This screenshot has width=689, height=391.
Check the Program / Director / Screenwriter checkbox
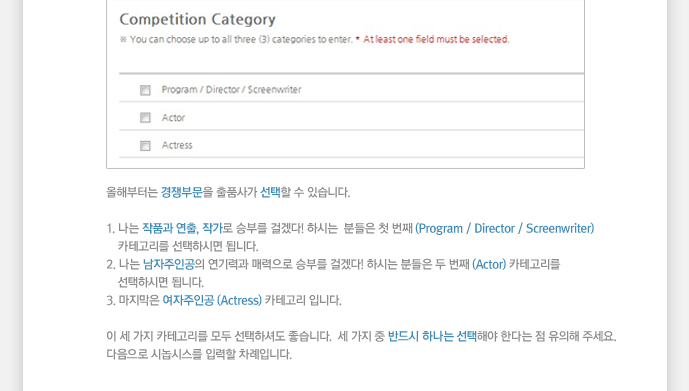point(145,90)
